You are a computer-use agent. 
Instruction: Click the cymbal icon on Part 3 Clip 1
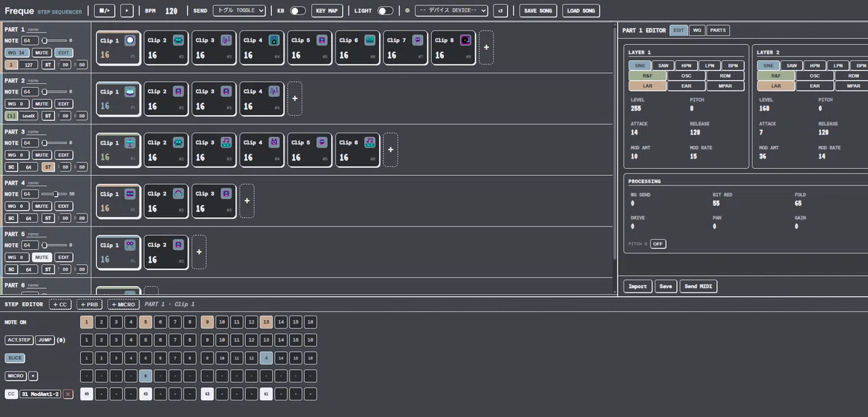(x=129, y=143)
